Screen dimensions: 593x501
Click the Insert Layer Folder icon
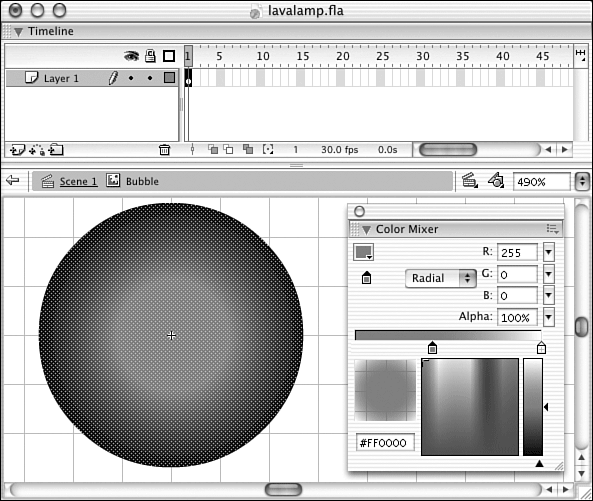[x=56, y=150]
